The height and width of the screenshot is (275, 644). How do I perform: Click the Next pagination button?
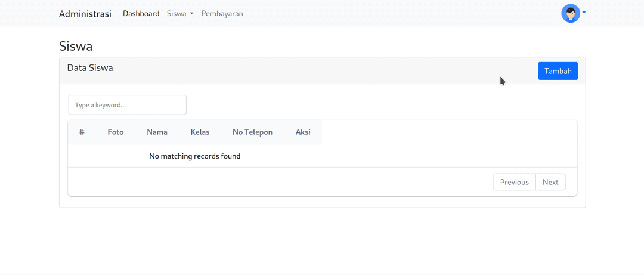click(550, 182)
